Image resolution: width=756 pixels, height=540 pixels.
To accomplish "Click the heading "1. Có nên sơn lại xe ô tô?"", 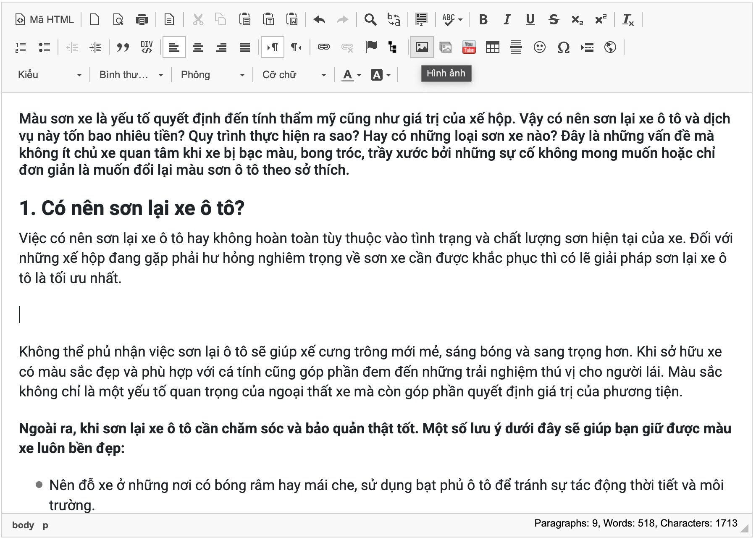I will [x=132, y=208].
